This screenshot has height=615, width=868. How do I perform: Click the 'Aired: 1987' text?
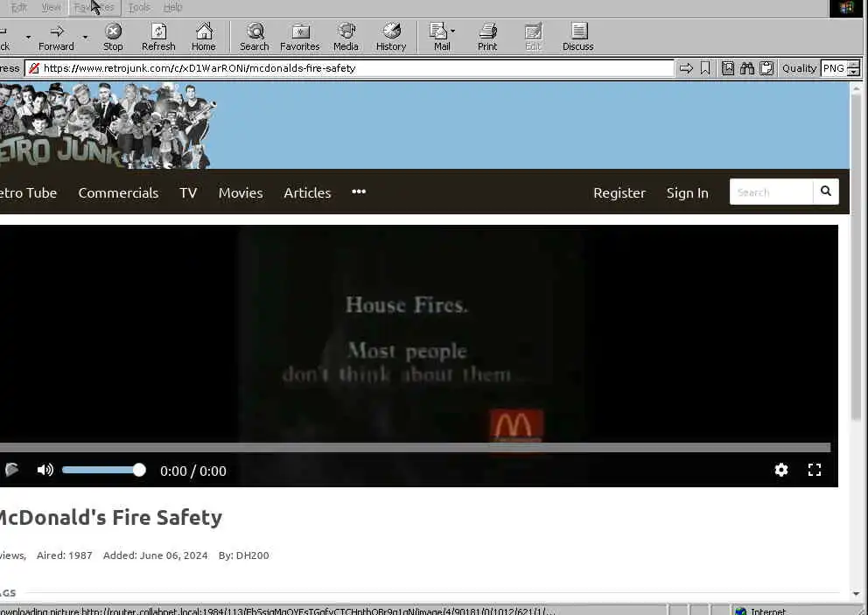click(64, 556)
